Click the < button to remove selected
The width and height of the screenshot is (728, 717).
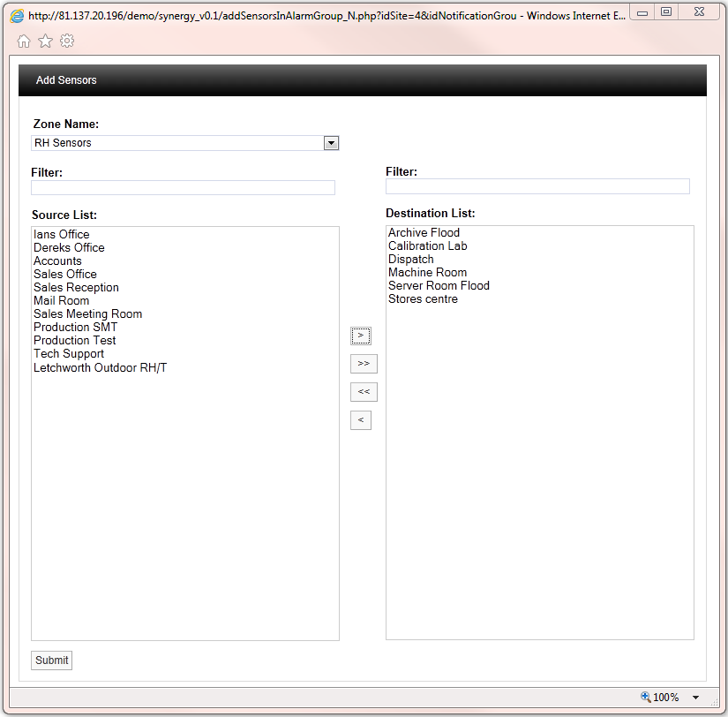coord(360,420)
